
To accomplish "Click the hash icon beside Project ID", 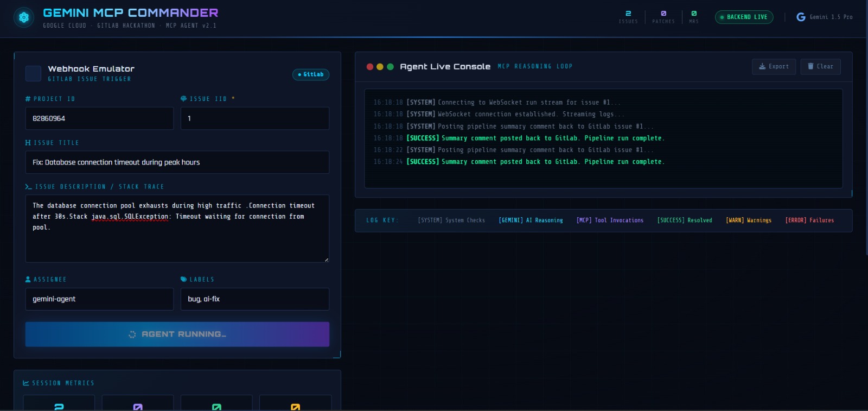I will tap(28, 99).
